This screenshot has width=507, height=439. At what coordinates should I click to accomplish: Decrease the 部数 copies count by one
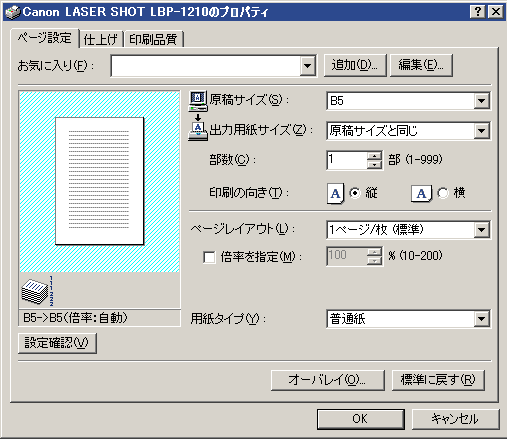tap(375, 165)
